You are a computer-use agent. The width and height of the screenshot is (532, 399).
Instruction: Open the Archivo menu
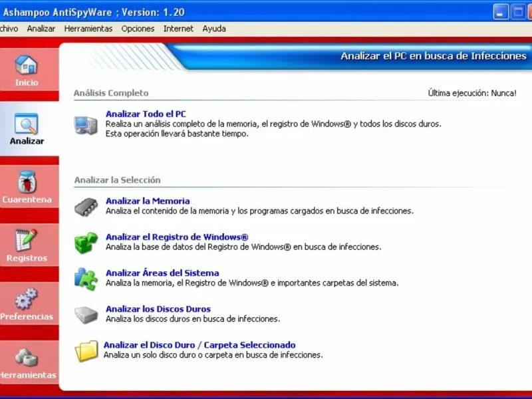[9, 29]
